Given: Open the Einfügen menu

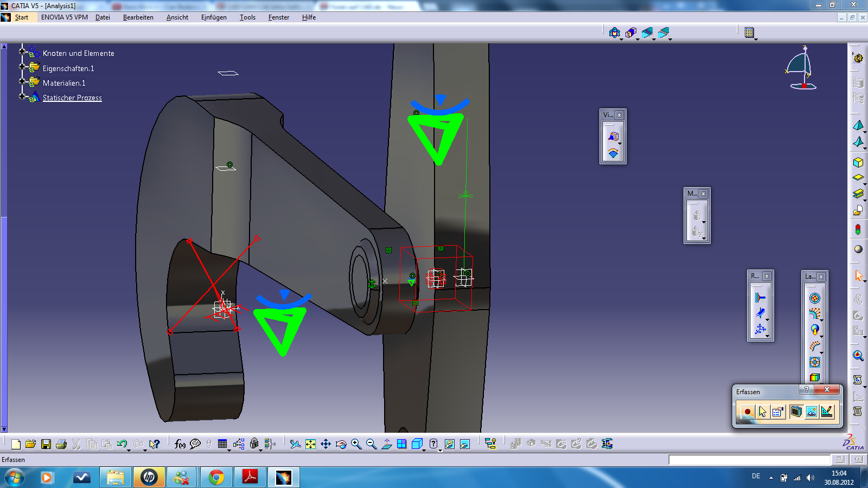Looking at the screenshot, I should coord(214,17).
